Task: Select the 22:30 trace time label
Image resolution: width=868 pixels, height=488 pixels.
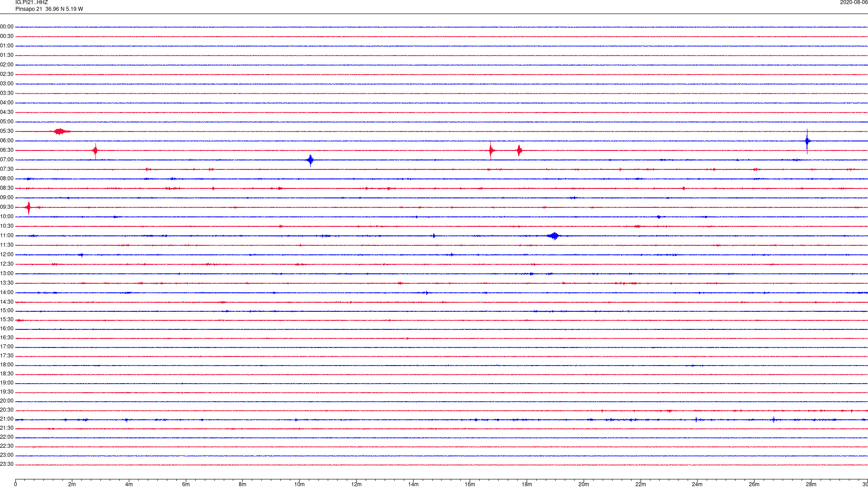Action: [7, 446]
